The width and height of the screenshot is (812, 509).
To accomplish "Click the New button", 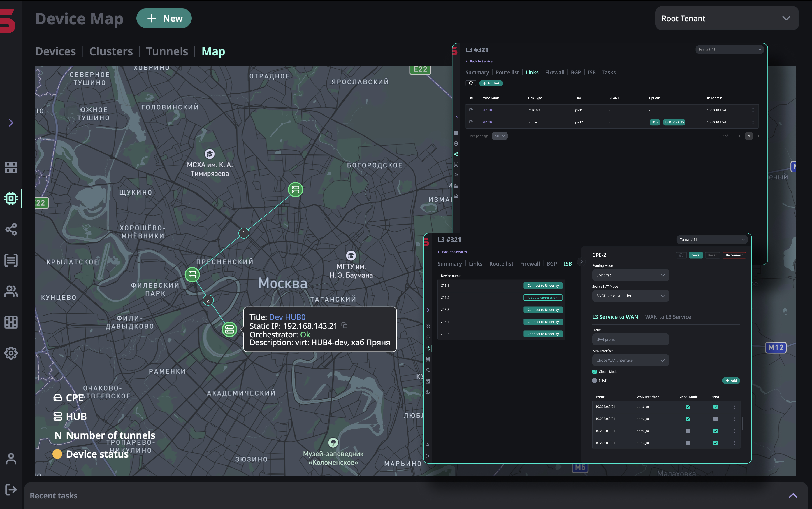I will (164, 18).
